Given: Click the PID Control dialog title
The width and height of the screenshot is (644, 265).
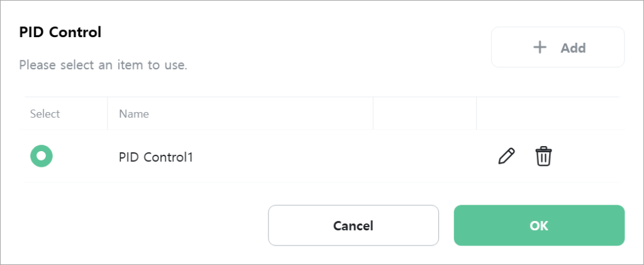Looking at the screenshot, I should 60,32.
